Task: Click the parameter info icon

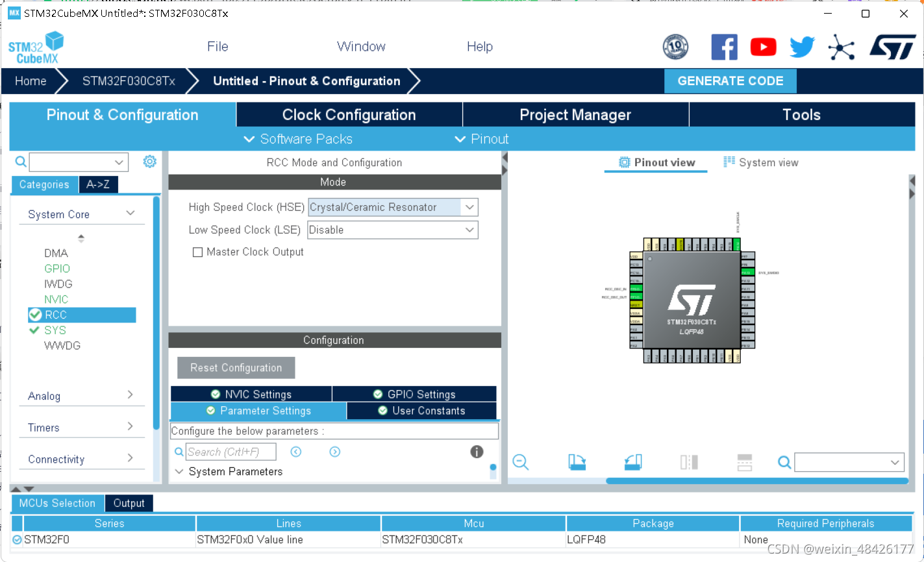Action: click(477, 452)
